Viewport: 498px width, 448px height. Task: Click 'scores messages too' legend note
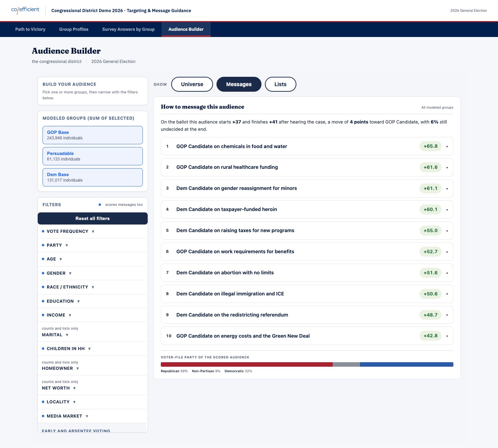(124, 205)
